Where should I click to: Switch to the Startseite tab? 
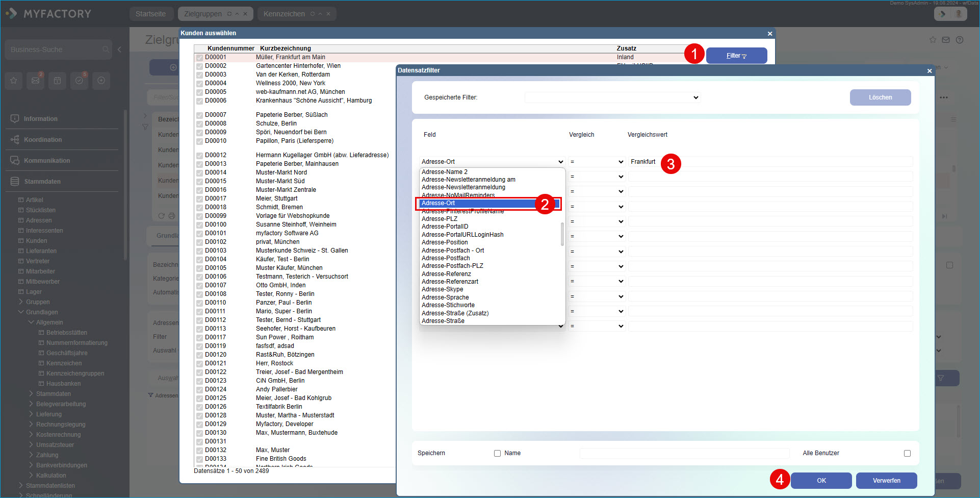point(150,14)
